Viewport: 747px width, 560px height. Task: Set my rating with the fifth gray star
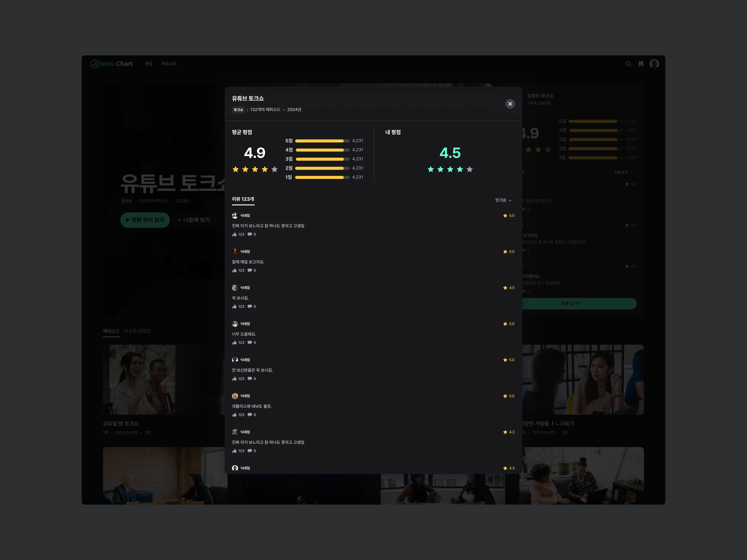[469, 169]
